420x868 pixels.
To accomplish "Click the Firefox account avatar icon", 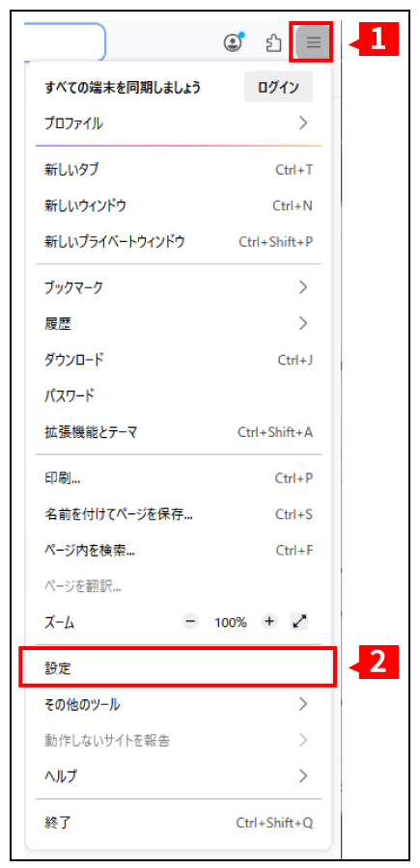I will [x=235, y=42].
